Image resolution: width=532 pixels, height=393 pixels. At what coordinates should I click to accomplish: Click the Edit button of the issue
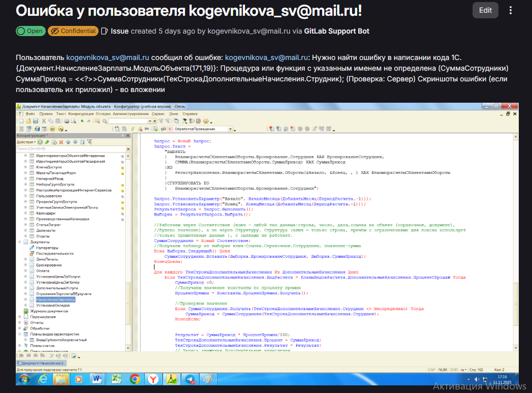pos(485,10)
